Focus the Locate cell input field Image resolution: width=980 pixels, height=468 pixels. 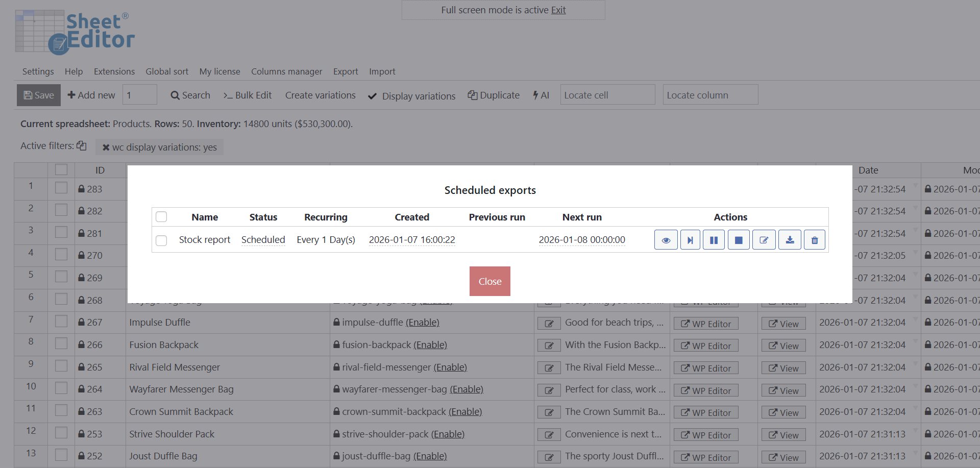tap(607, 95)
